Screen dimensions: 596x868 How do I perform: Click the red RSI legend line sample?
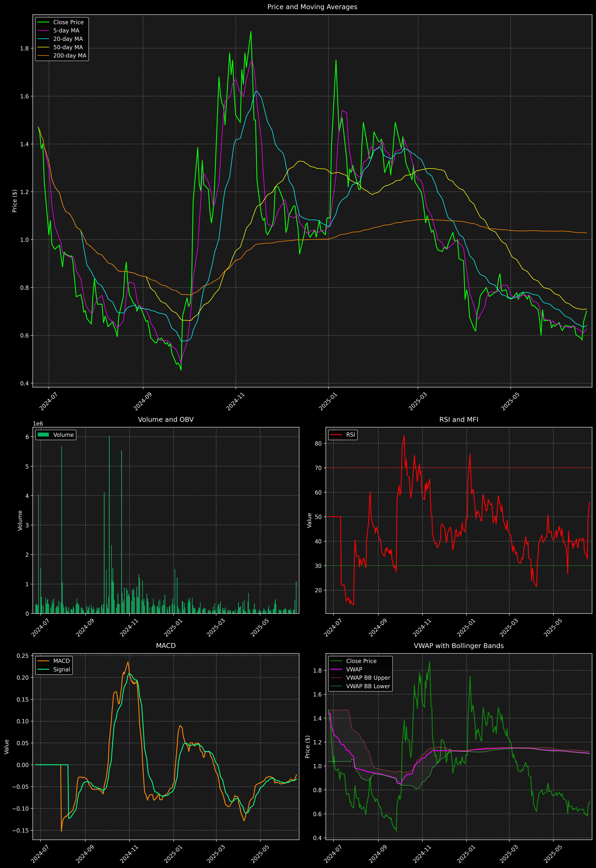pos(336,435)
